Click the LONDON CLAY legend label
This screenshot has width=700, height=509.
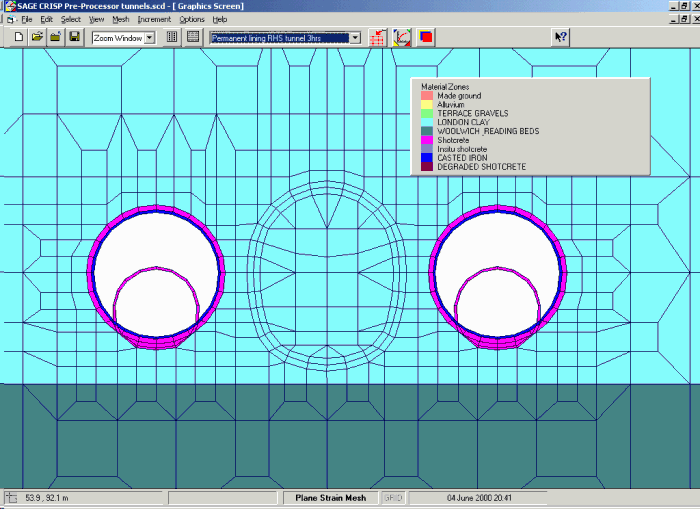coord(463,122)
